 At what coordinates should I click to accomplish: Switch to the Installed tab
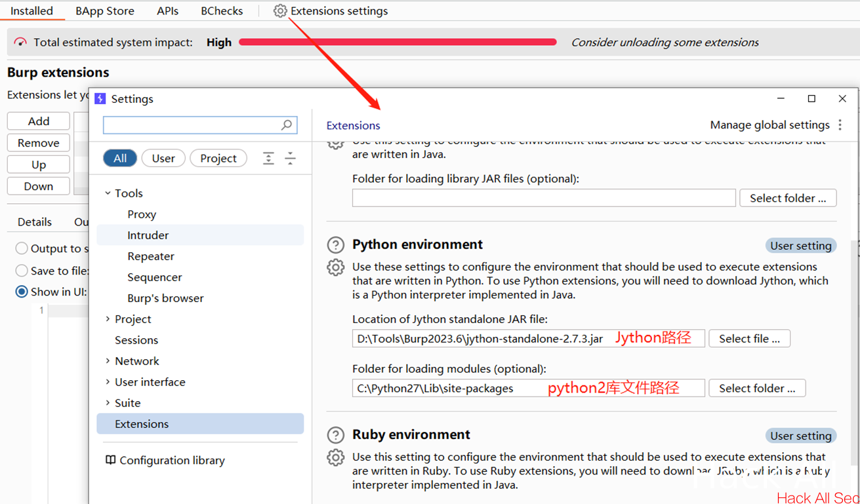[x=31, y=11]
